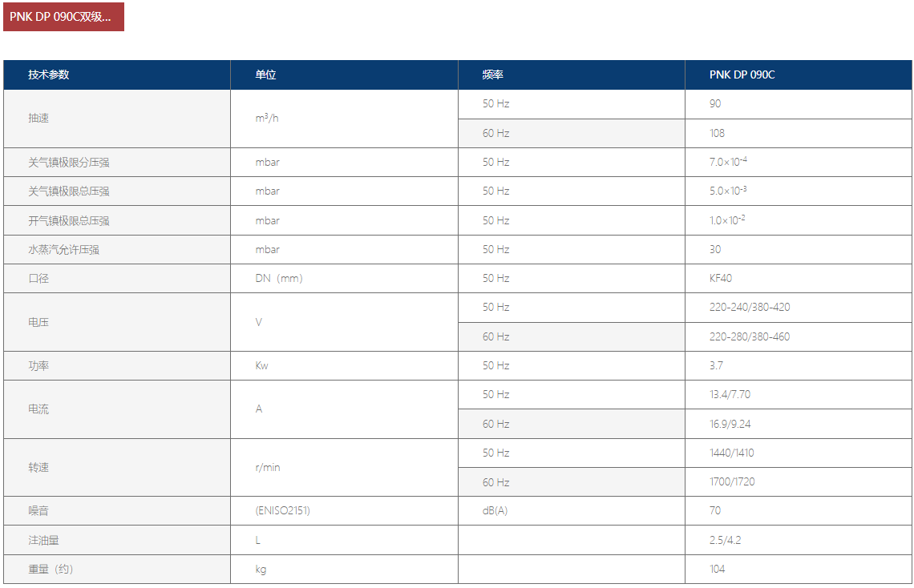Select the 转速 row label
The height and width of the screenshot is (588, 914).
(38, 467)
